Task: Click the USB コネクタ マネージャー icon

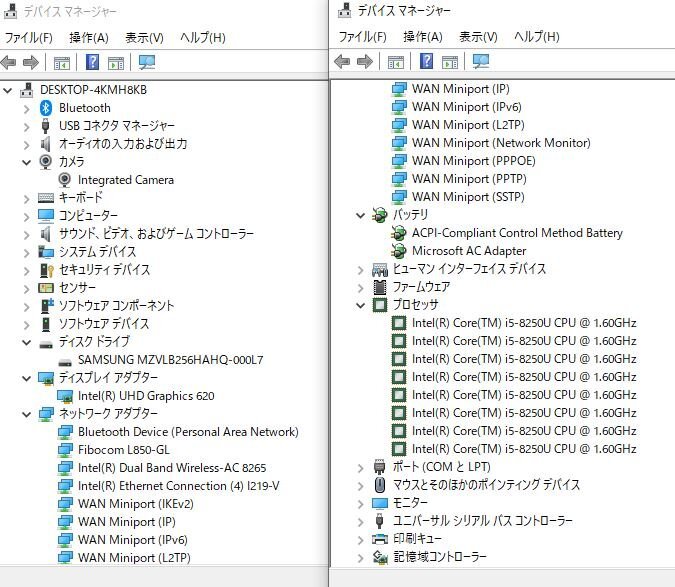Action: click(x=46, y=126)
